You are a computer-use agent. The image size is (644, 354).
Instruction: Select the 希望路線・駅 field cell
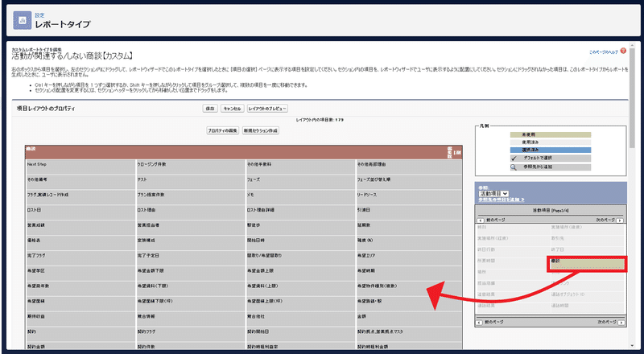pos(409,303)
